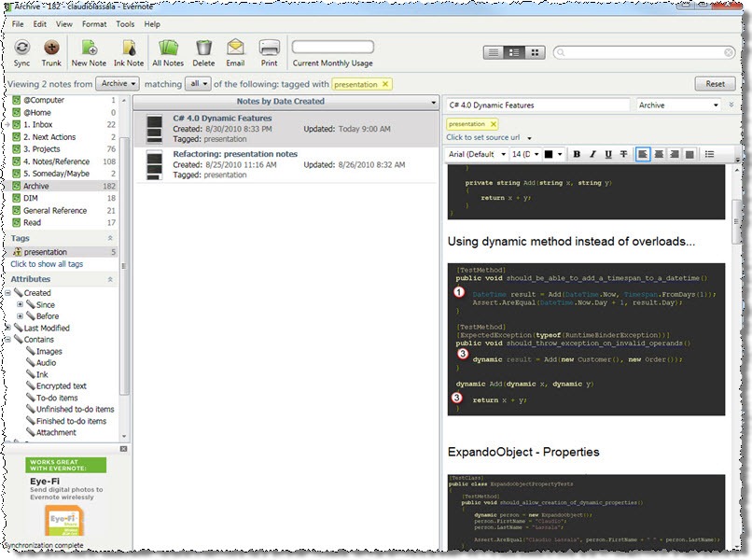Open the Format menu

(94, 24)
